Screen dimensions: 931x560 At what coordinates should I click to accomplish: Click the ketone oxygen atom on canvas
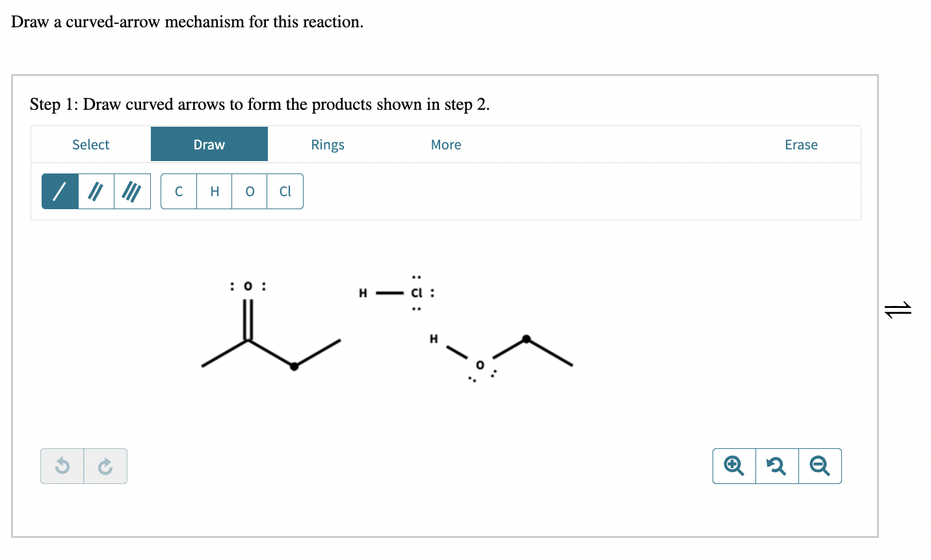pos(248,286)
